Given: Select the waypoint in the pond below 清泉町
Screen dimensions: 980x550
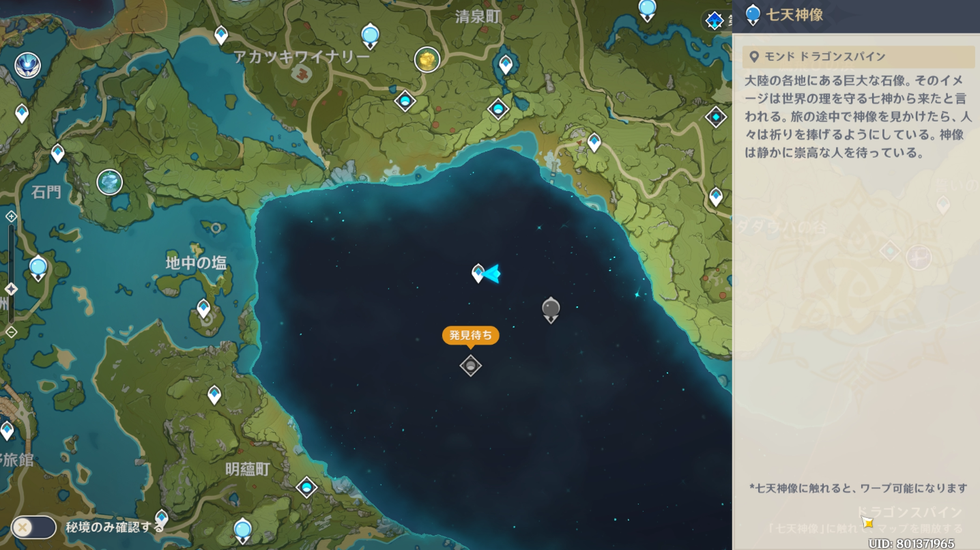Looking at the screenshot, I should click(506, 65).
